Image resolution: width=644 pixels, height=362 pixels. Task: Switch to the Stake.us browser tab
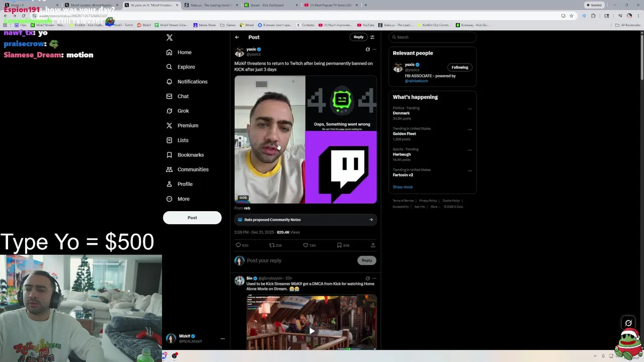point(211,5)
